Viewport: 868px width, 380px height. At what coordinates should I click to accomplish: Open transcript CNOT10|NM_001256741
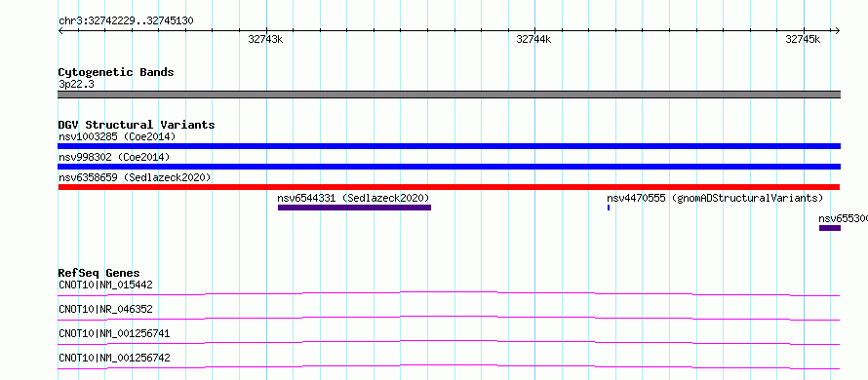click(114, 333)
